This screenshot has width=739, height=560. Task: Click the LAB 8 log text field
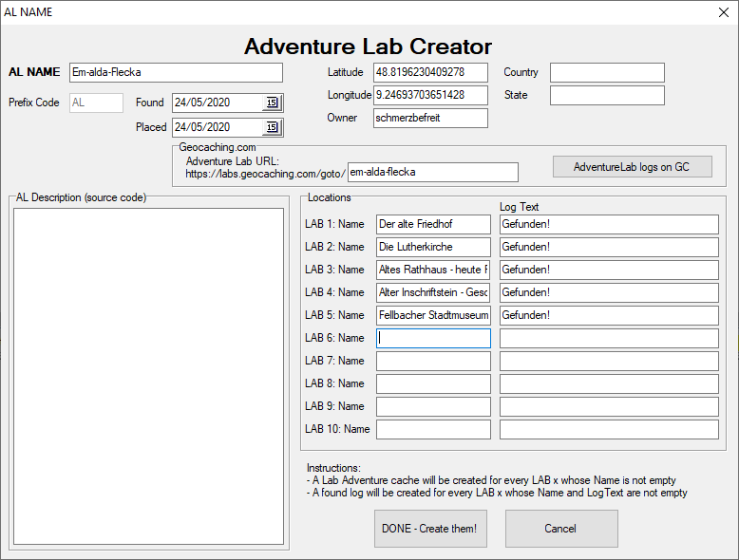pyautogui.click(x=609, y=383)
